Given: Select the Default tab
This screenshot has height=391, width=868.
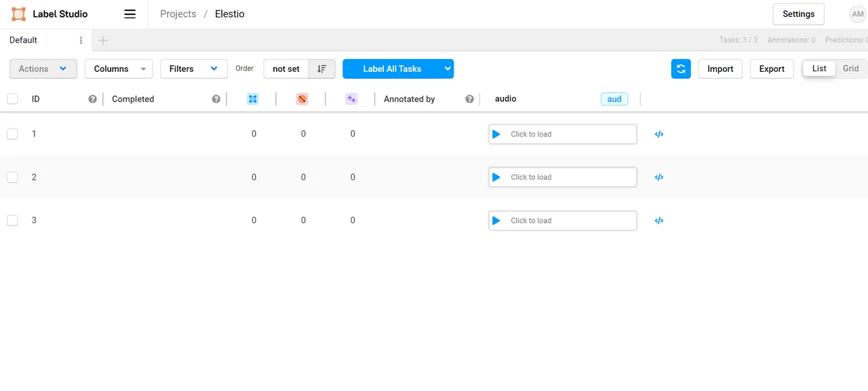Looking at the screenshot, I should click(23, 40).
